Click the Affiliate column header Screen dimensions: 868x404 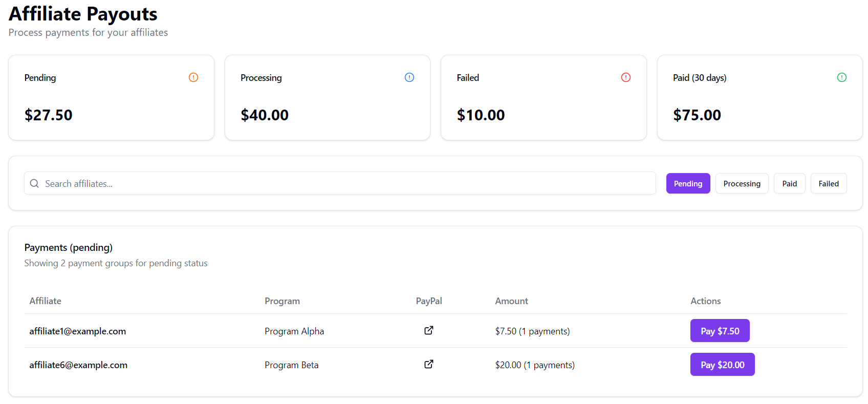[x=46, y=301]
